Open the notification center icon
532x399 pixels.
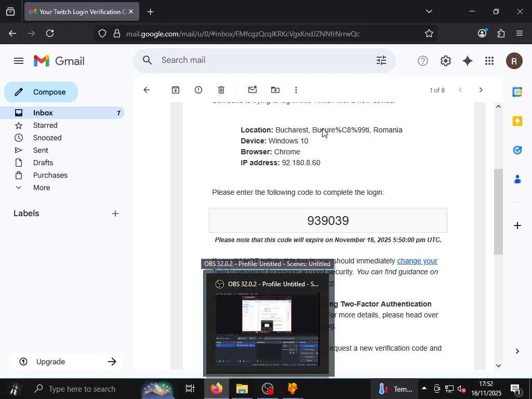[x=516, y=390]
